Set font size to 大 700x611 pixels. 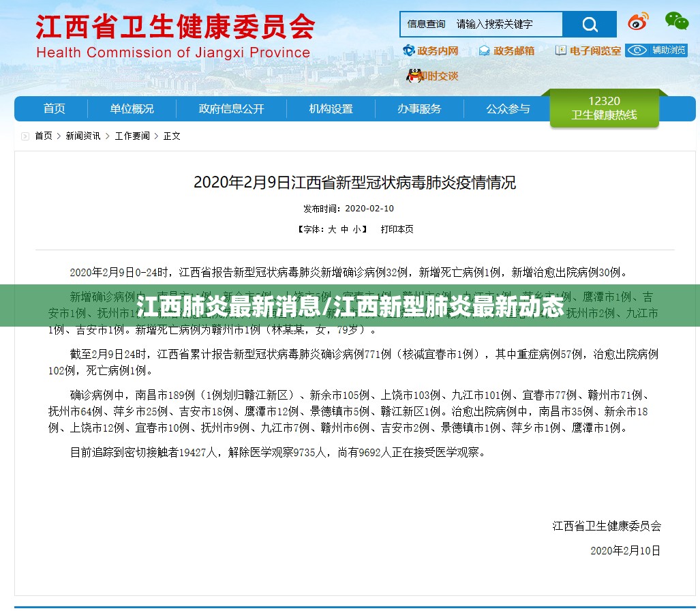click(332, 229)
